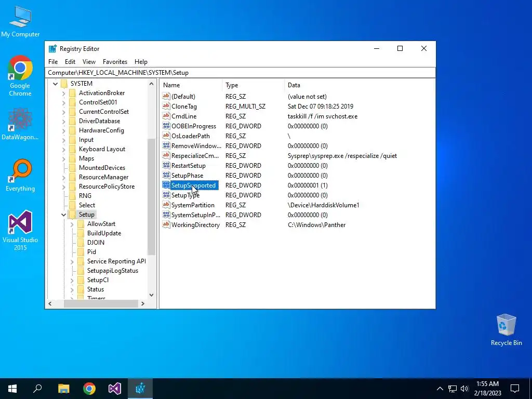Open the volume tray icon
Viewport: 532px width, 399px height.
pos(464,389)
